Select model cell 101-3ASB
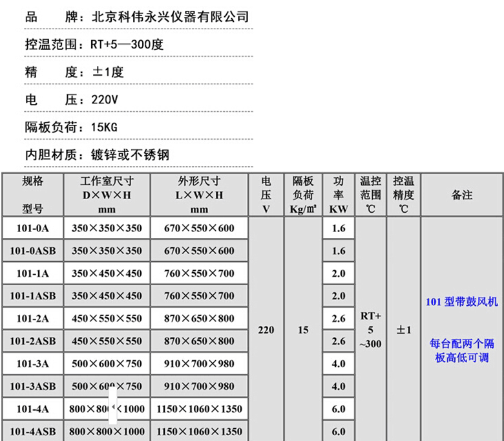The width and height of the screenshot is (504, 441). pyautogui.click(x=32, y=386)
